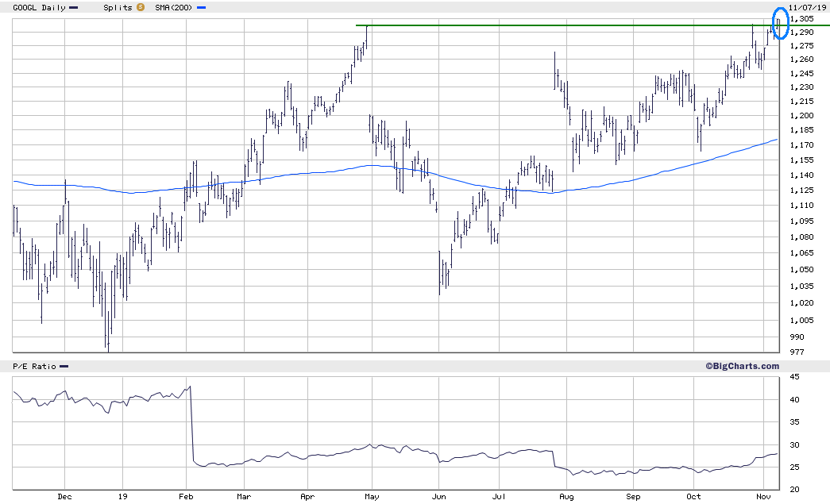Click the 990 price axis label
The height and width of the screenshot is (504, 830).
pyautogui.click(x=797, y=337)
